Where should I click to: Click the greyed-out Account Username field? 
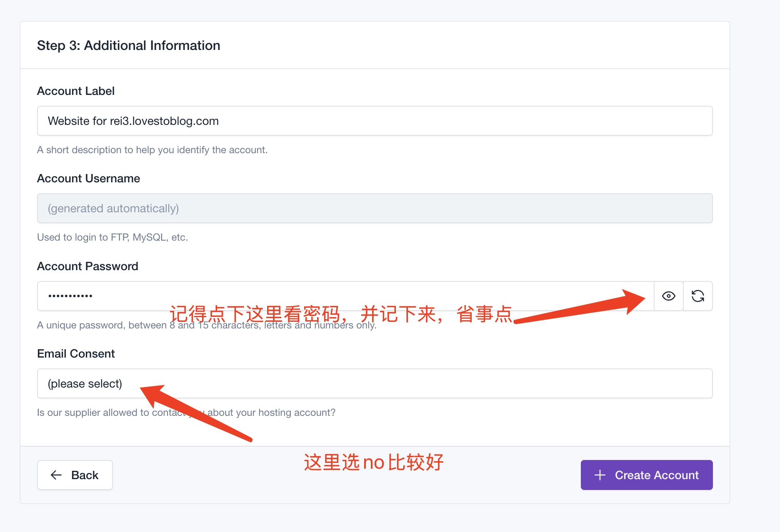tap(374, 208)
